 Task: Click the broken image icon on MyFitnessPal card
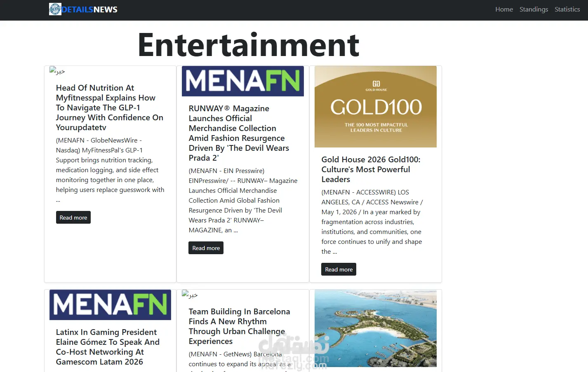(57, 71)
